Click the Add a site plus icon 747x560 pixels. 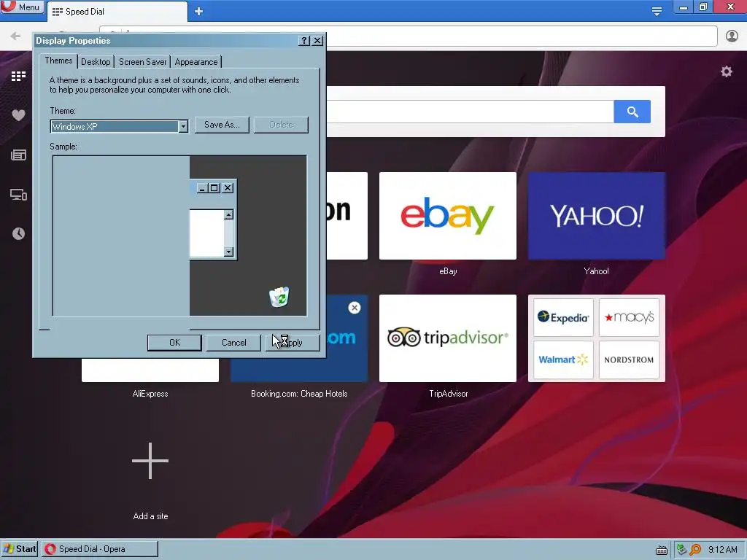(x=150, y=461)
